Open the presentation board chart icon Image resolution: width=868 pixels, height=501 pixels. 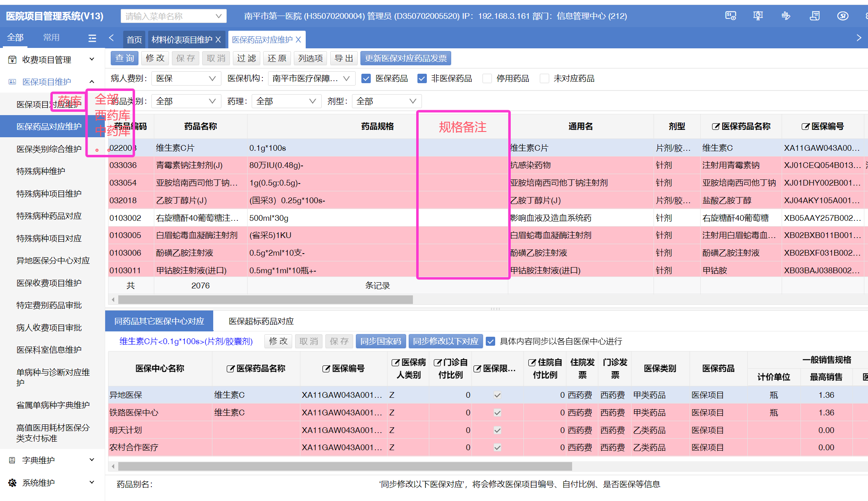pos(758,16)
